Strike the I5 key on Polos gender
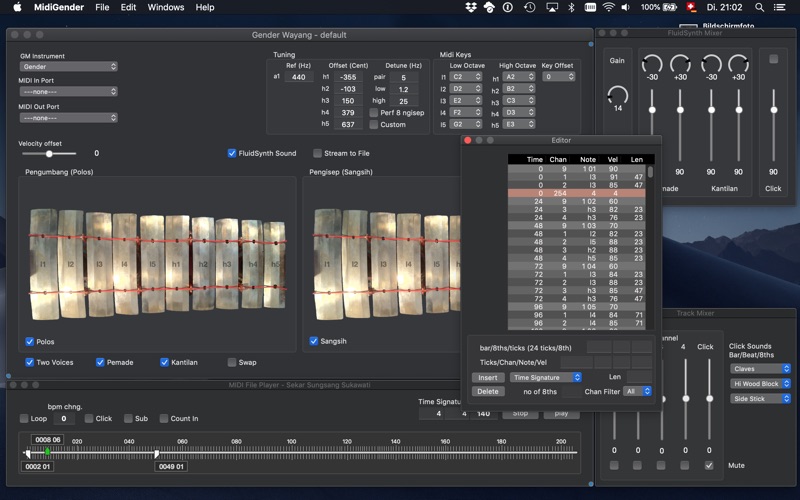800x500 pixels. point(152,264)
